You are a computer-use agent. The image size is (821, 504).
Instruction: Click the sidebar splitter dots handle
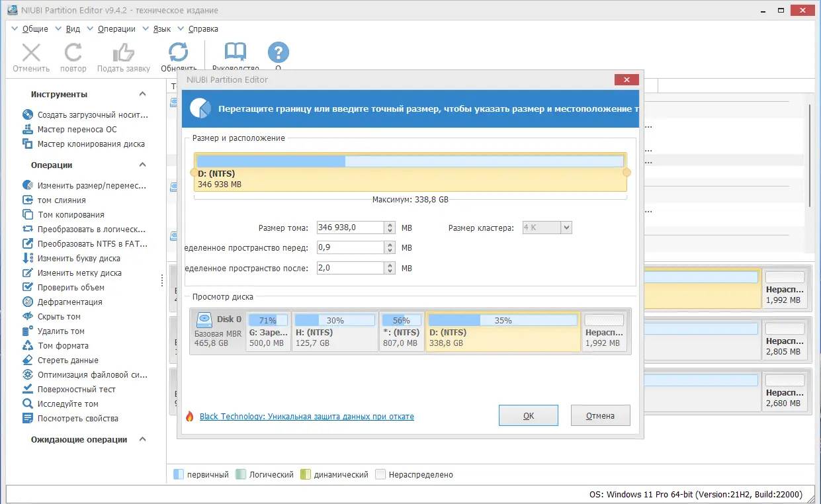[x=162, y=281]
